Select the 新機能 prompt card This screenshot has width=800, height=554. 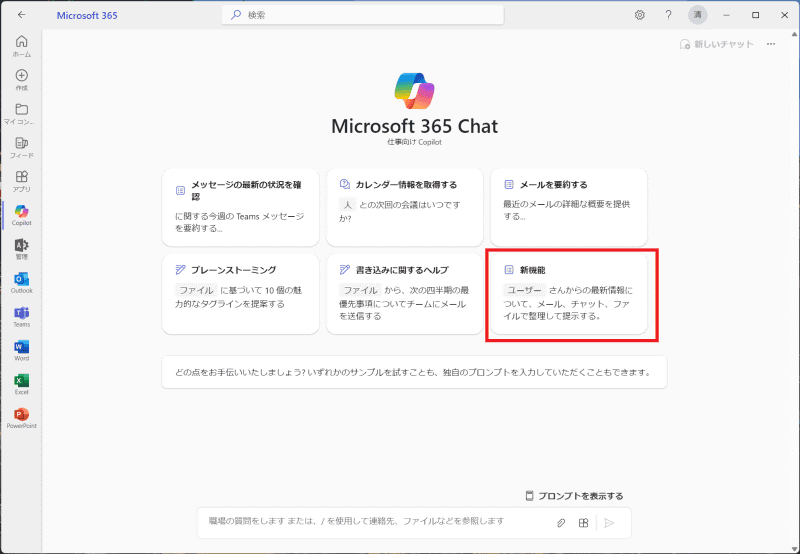coord(569,294)
